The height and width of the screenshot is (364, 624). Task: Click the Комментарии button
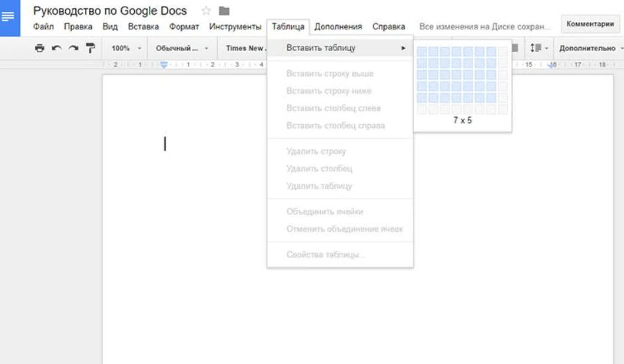(x=590, y=24)
